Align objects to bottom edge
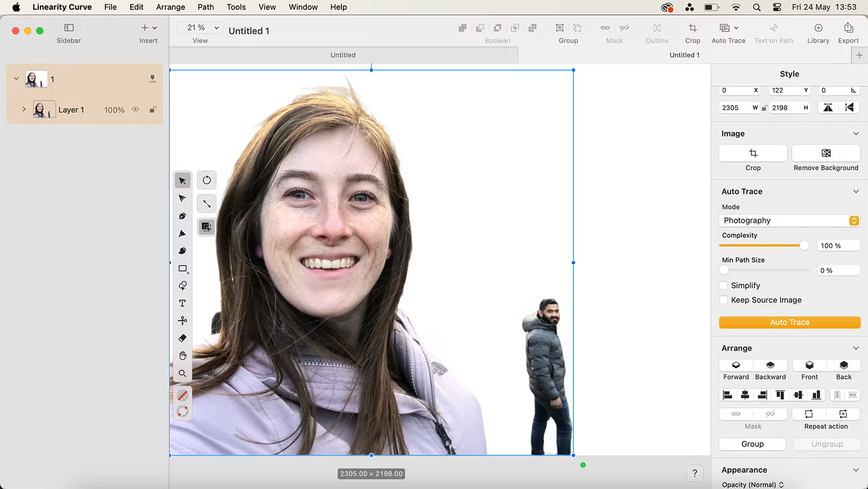This screenshot has height=489, width=868. (816, 395)
